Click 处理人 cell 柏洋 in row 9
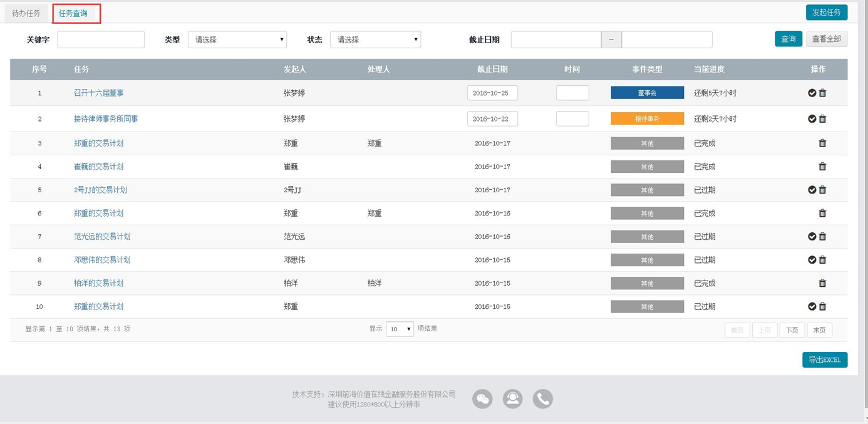Image resolution: width=868 pixels, height=424 pixels. pos(375,283)
